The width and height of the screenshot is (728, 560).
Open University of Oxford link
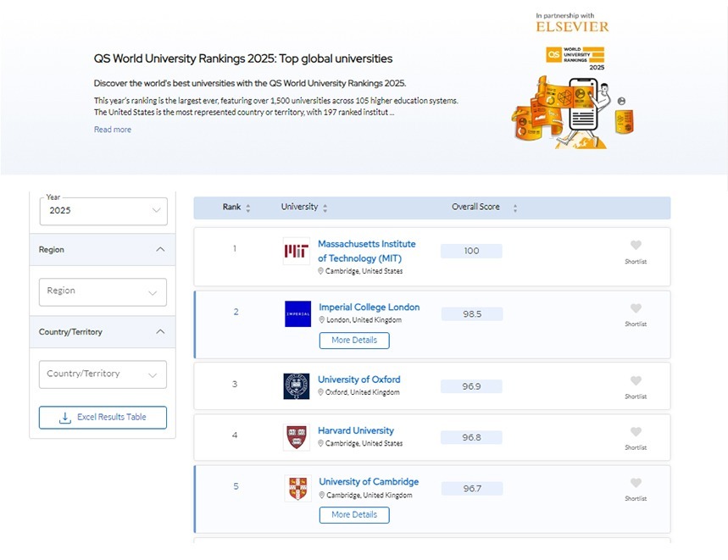(x=358, y=380)
